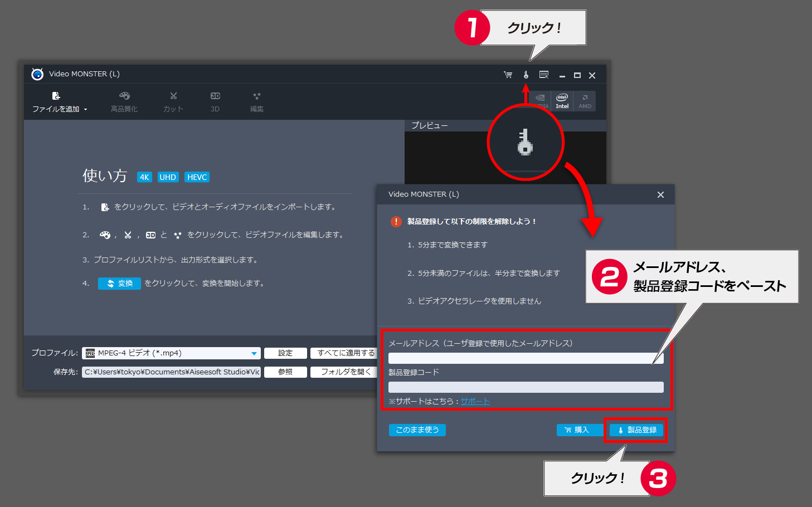Viewport: 812px width, 507px height.
Task: Click the メールアドレス input field
Action: tap(524, 358)
